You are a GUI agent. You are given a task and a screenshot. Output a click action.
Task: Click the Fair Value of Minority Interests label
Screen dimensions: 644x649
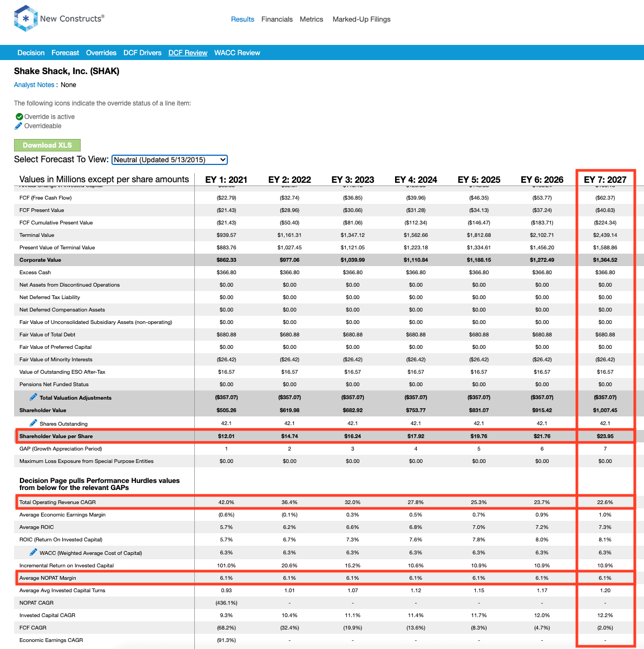coord(56,360)
